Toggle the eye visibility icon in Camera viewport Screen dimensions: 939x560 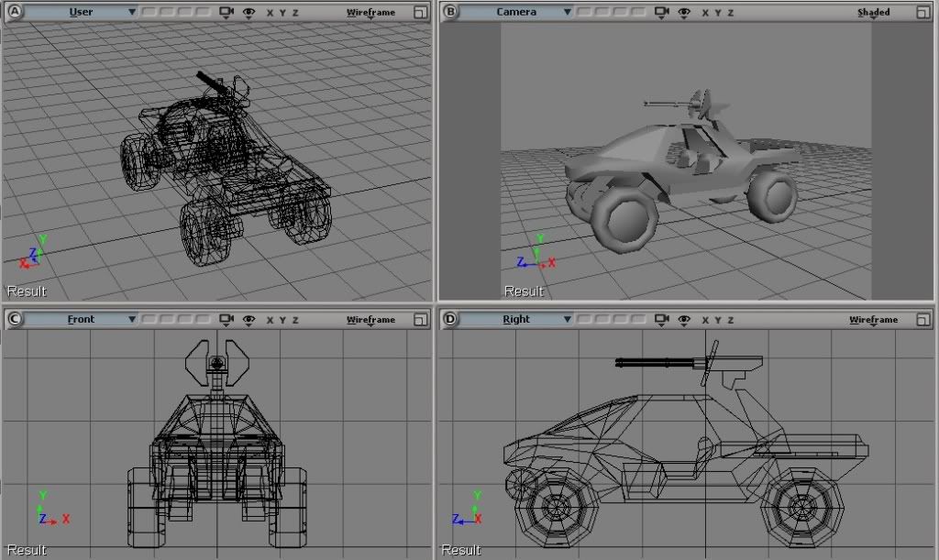(x=684, y=13)
